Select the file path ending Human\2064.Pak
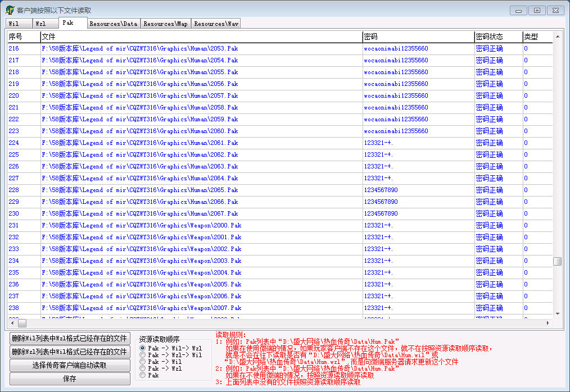The image size is (570, 392). tap(140, 178)
